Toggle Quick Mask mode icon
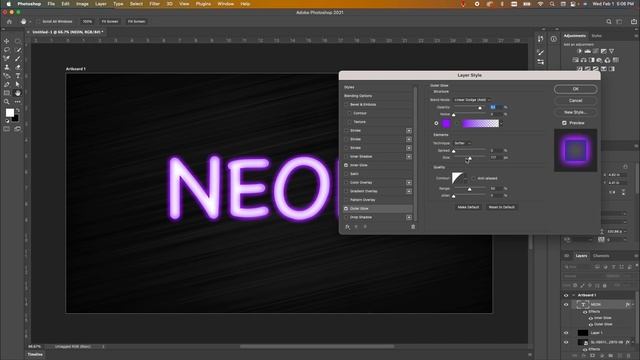 [x=7, y=129]
